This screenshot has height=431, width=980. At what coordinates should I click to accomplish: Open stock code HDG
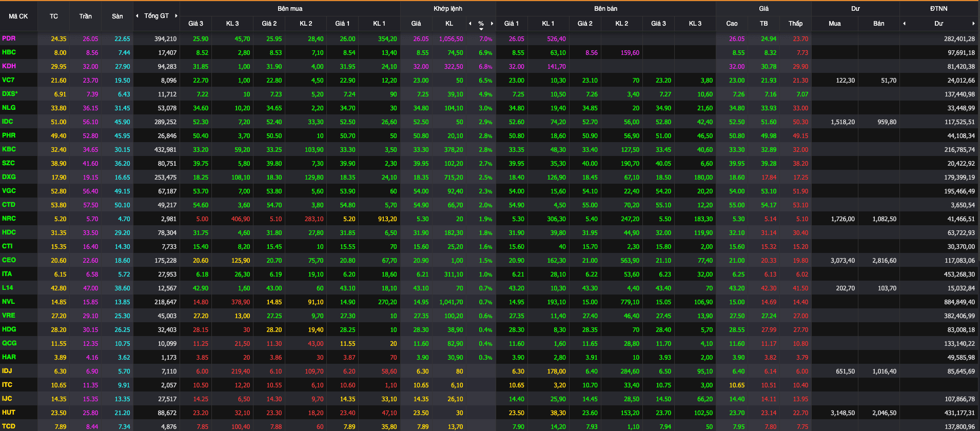click(9, 329)
